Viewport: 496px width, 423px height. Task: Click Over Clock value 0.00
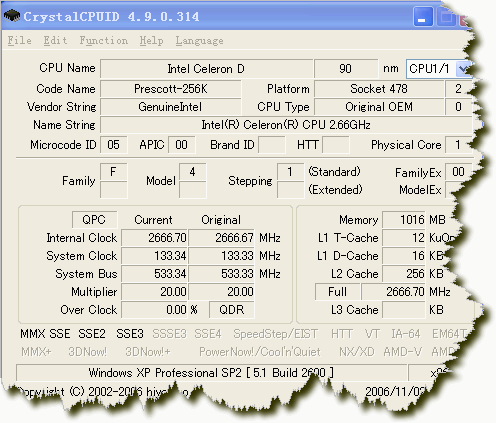click(x=155, y=310)
